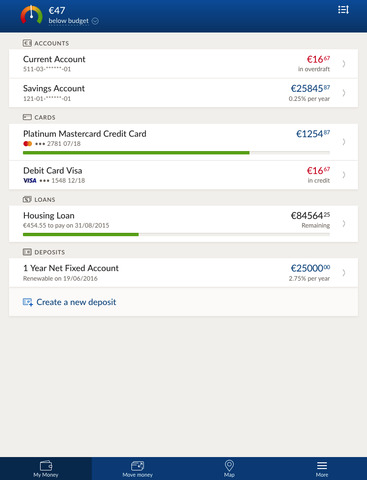Click the Mastercard logo under Platinum card
Screen dimensions: 367x480
point(28,144)
